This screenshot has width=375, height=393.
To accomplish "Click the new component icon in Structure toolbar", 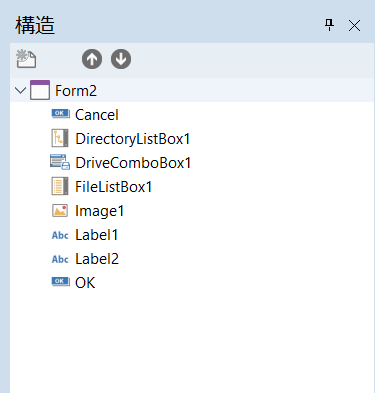I will click(26, 59).
